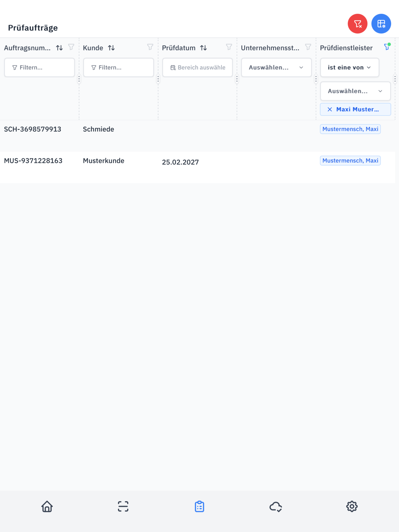Toggle active Prüfdienstleister filter funnel
399x532 pixels.
pos(387,47)
